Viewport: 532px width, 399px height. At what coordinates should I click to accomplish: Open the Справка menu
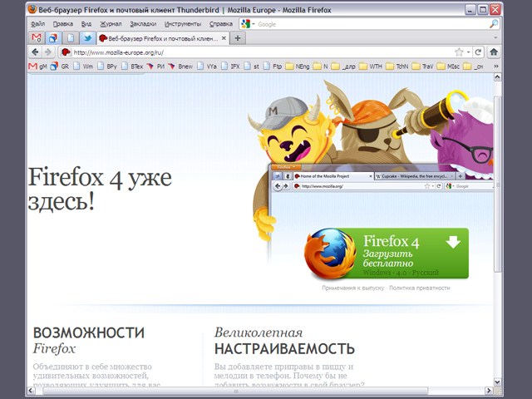point(221,24)
